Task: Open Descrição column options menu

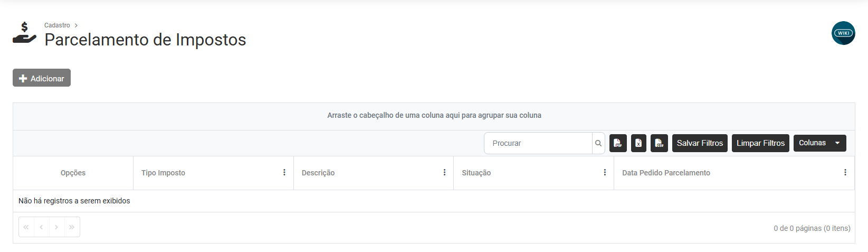Action: (444, 173)
